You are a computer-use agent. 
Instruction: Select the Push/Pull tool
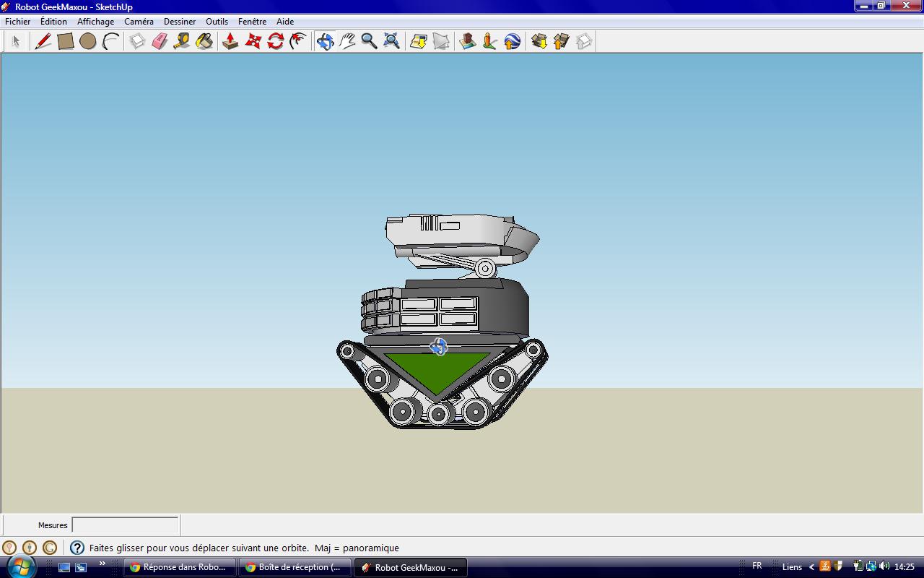(x=230, y=41)
